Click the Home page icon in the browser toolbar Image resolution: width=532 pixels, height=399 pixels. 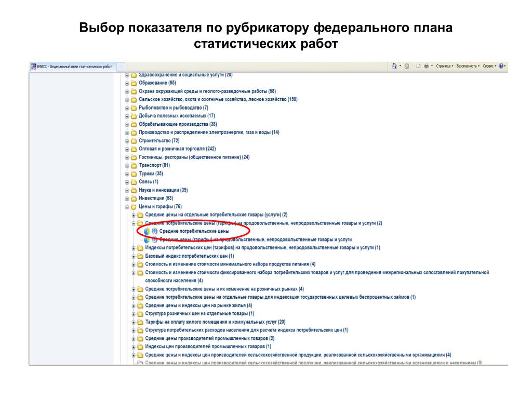click(394, 66)
